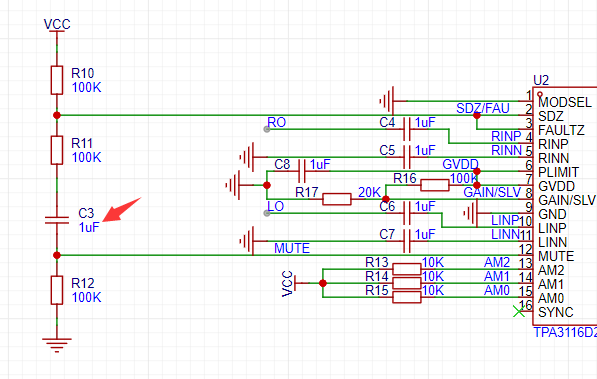Select the SDZ/FAU net label
597x379 pixels.
point(483,108)
